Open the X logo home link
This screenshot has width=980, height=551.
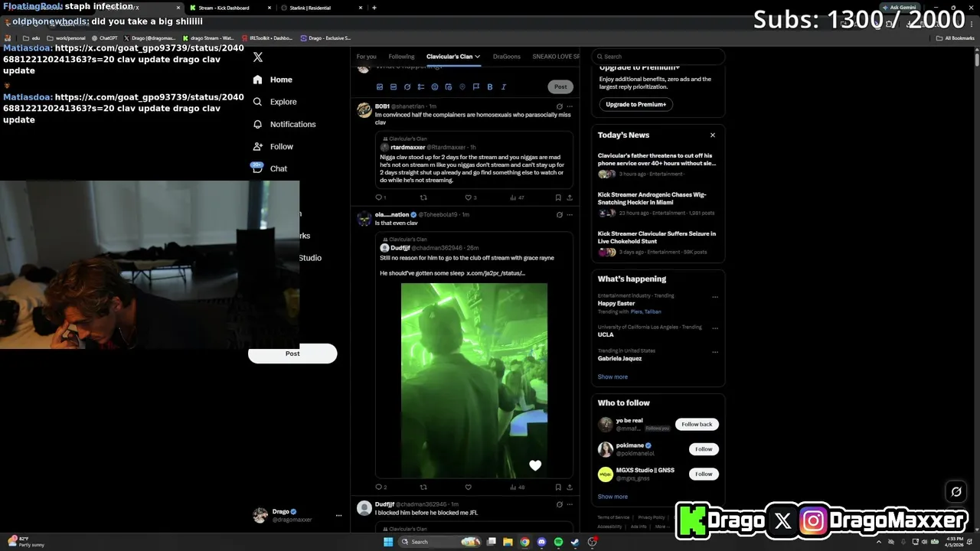258,57
